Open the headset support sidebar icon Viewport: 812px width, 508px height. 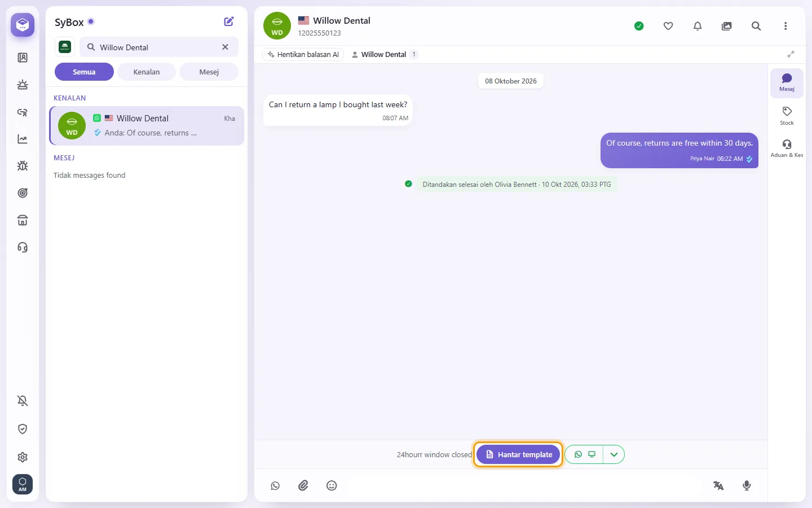23,247
